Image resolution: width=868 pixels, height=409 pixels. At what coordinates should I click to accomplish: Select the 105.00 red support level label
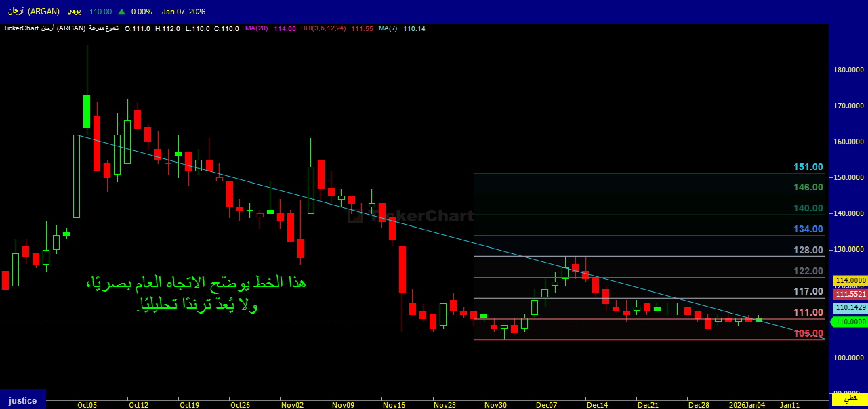point(808,333)
